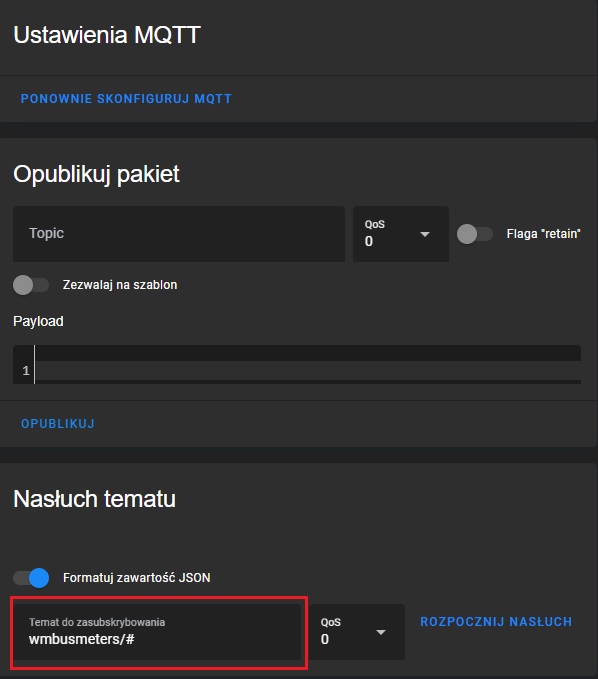Viewport: 598px width, 679px height.
Task: Click the Opublikuj pakiet heading
Action: click(x=96, y=175)
